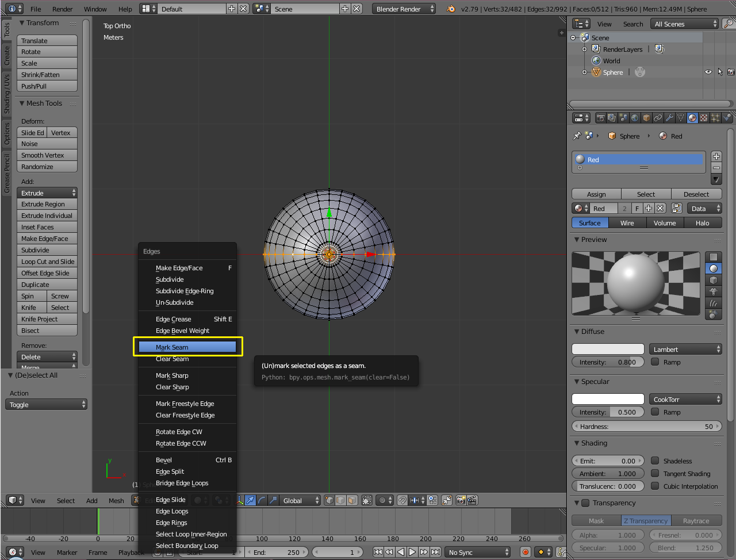736x560 pixels.
Task: Toggle Sphere visibility eye in outliner
Action: click(708, 72)
